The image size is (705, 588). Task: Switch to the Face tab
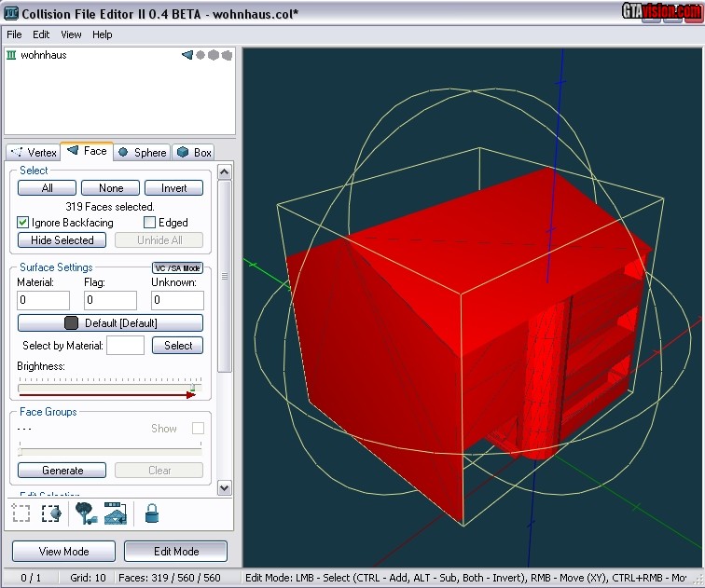pos(87,151)
